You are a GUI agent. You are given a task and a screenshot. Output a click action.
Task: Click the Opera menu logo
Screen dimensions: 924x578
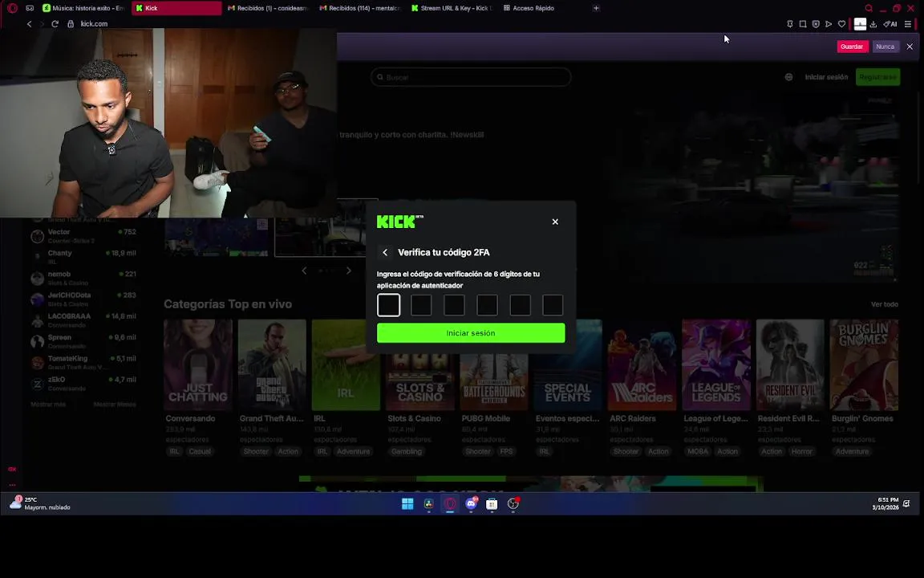point(12,8)
